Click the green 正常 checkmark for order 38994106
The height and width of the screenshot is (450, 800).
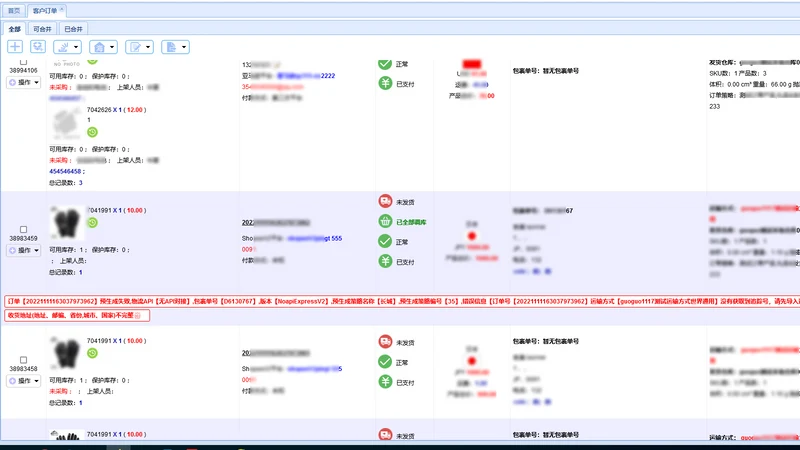pos(385,64)
